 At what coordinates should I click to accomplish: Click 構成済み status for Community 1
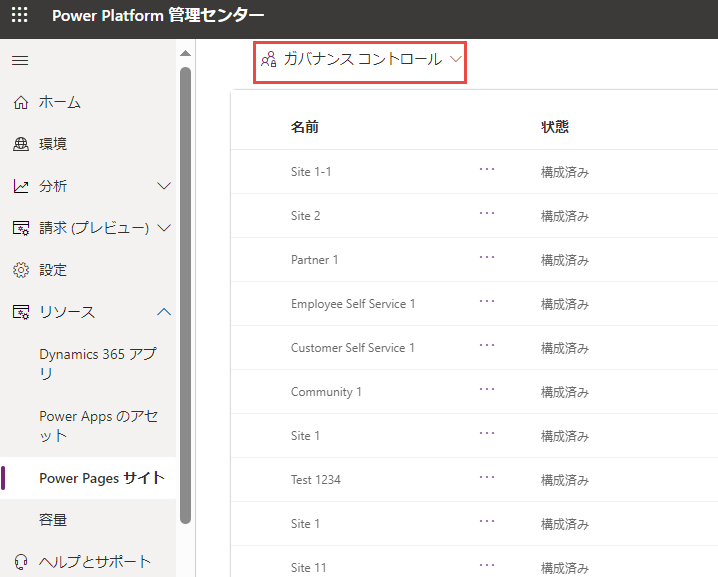coord(565,392)
